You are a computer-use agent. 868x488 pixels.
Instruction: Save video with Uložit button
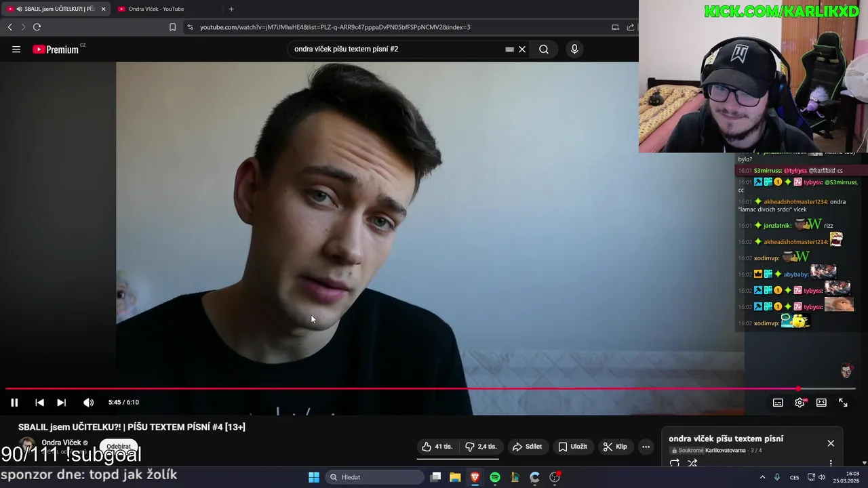click(572, 447)
